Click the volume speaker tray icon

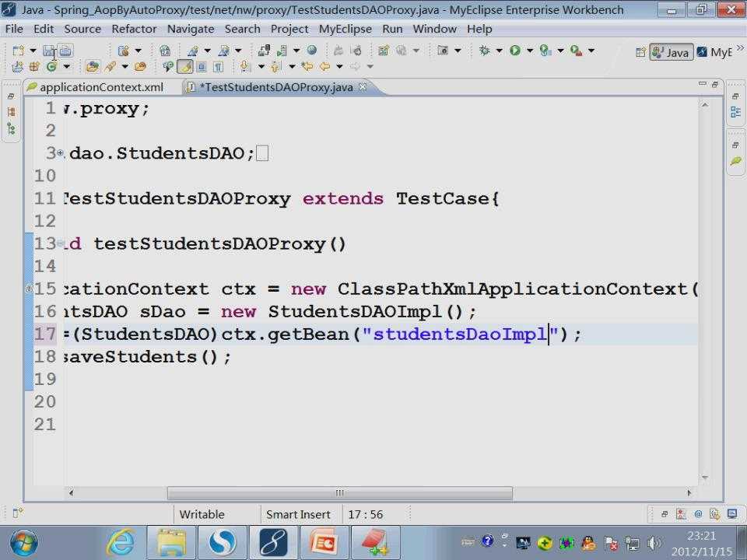[x=654, y=543]
